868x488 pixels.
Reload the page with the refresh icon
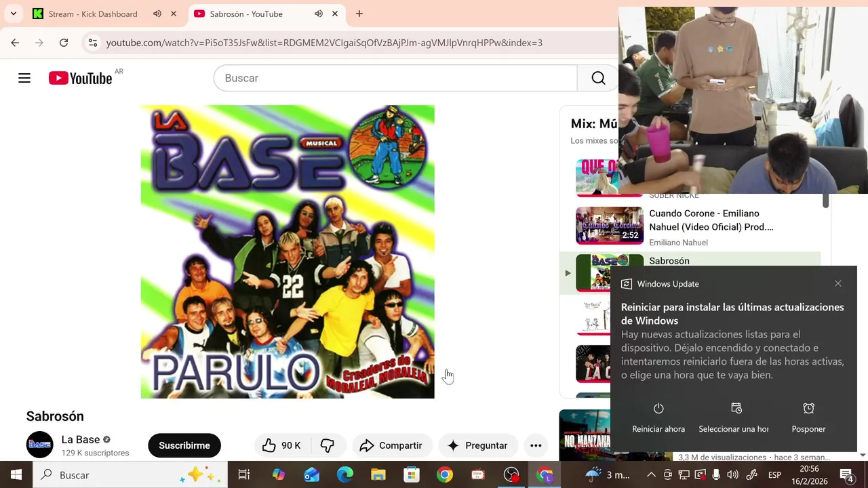64,43
